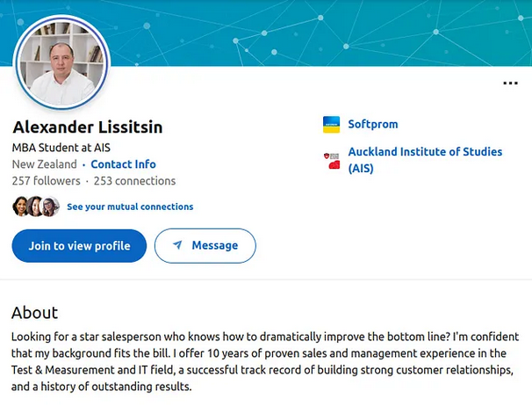Click the About description paragraph text
The height and width of the screenshot is (406, 532).
click(263, 361)
